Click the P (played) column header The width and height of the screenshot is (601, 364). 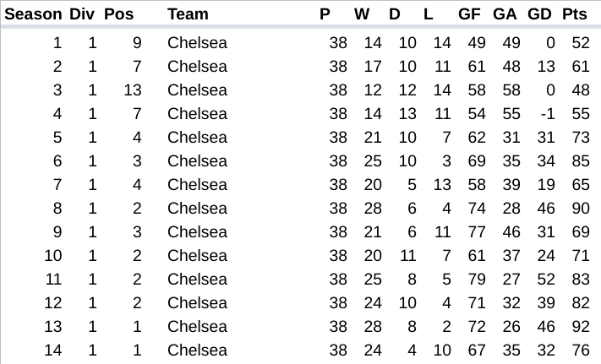(325, 14)
